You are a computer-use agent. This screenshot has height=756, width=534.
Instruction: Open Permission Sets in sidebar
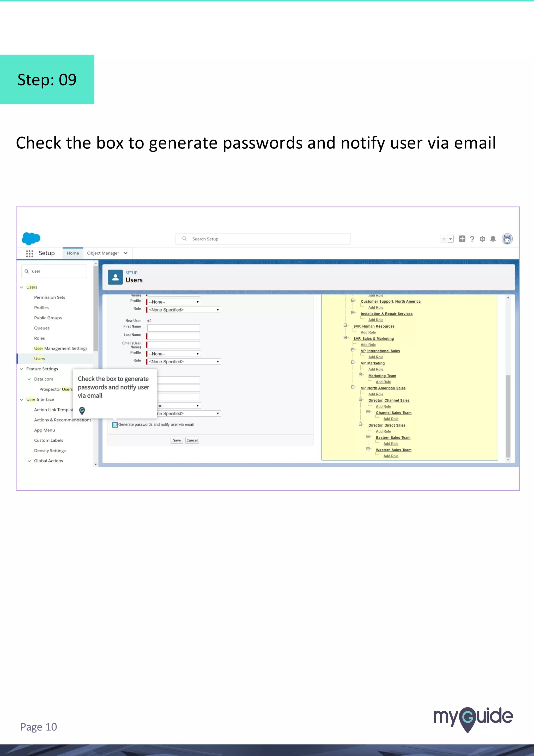[x=50, y=297]
